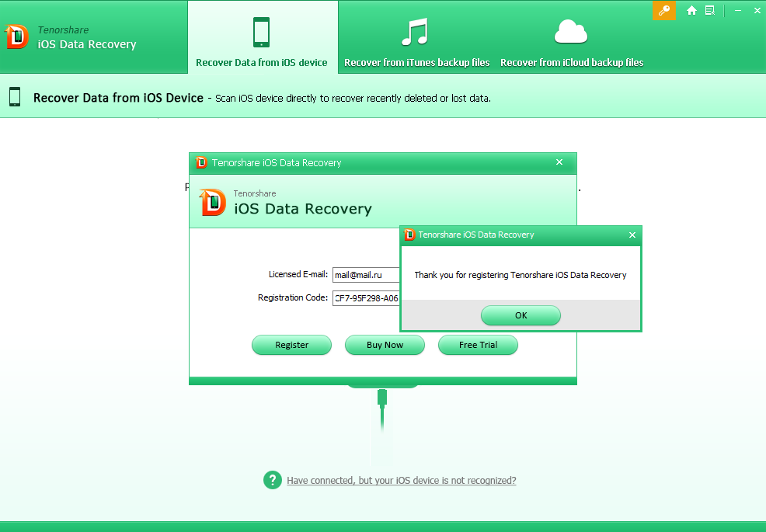Image resolution: width=766 pixels, height=532 pixels.
Task: Open the menu list icon in title bar
Action: point(709,11)
